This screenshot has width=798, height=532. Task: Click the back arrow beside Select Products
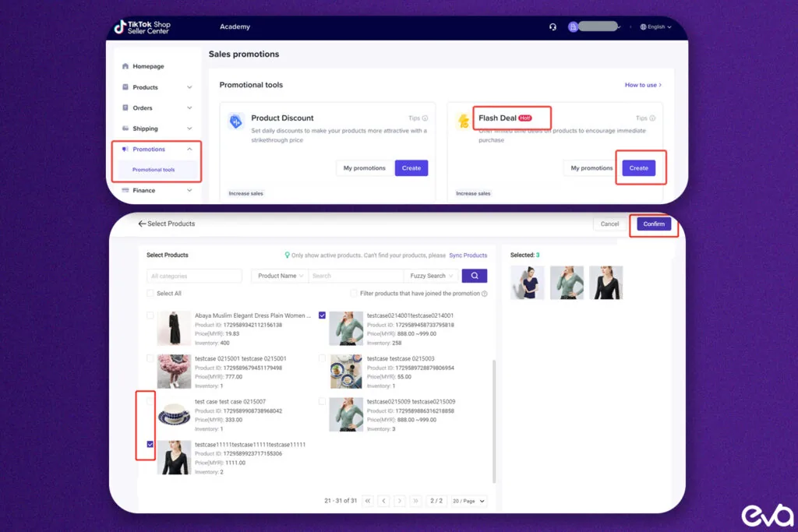click(x=142, y=224)
